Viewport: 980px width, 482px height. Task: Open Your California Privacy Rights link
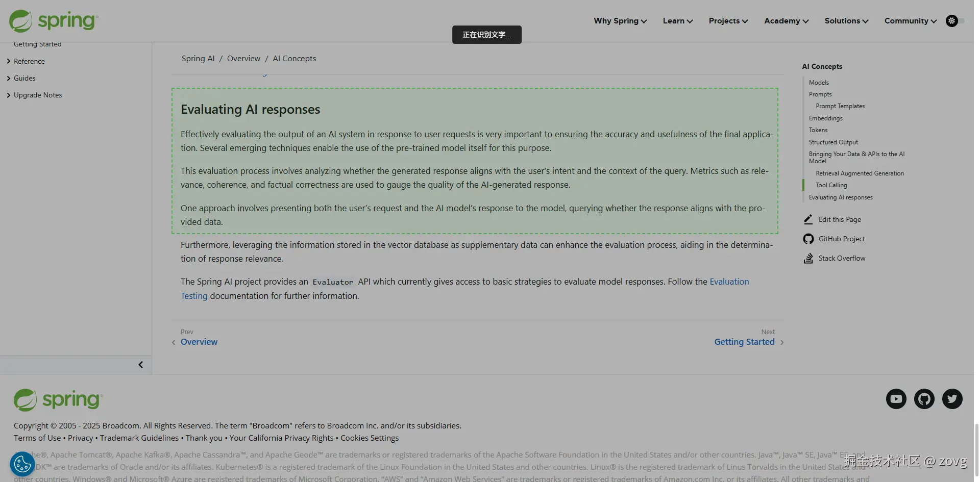coord(281,438)
